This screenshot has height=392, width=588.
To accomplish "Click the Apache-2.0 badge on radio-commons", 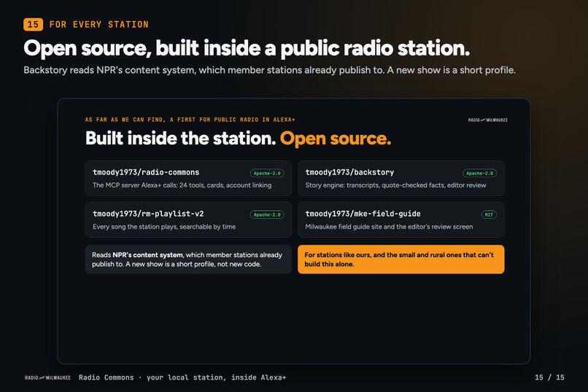I will [267, 173].
